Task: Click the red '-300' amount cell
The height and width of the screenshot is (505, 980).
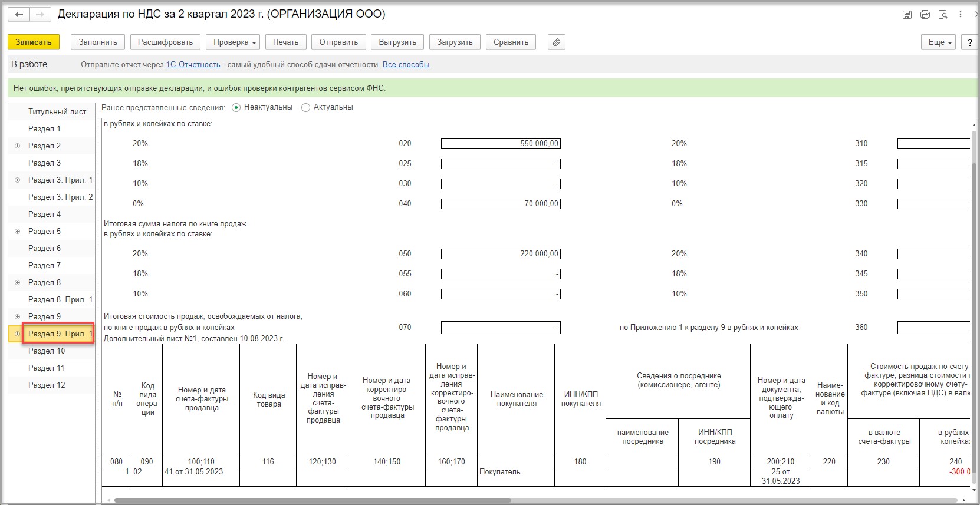Action: (x=945, y=476)
